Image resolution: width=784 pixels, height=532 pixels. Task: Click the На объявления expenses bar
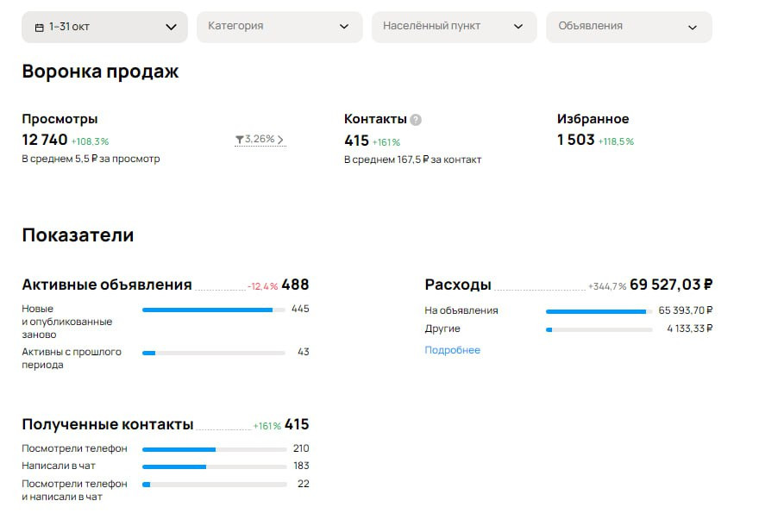tap(599, 311)
